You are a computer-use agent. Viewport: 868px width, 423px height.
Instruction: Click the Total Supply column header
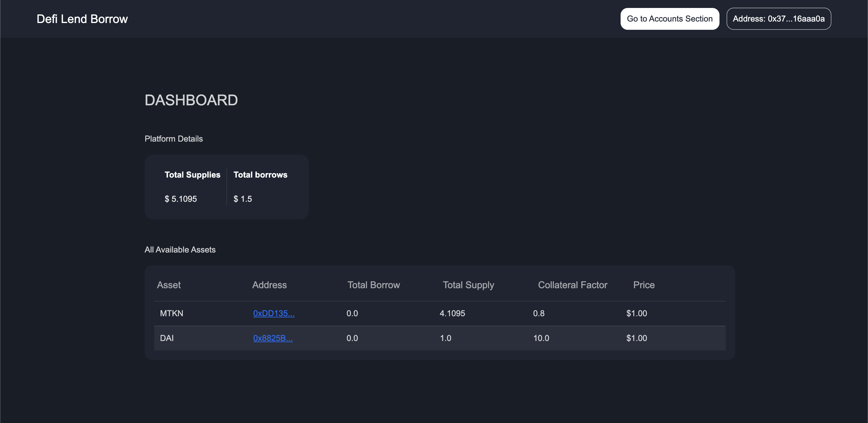(468, 285)
